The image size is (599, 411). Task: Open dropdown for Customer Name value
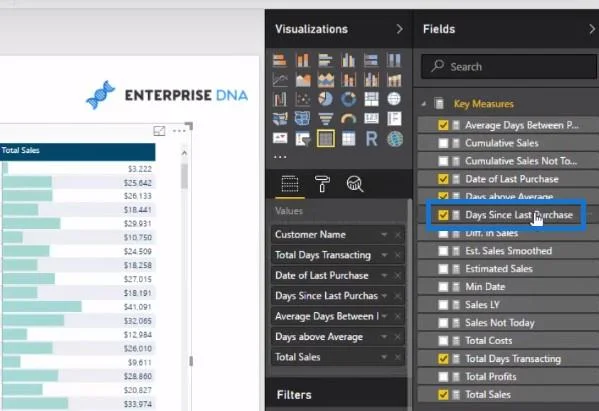pyautogui.click(x=384, y=235)
